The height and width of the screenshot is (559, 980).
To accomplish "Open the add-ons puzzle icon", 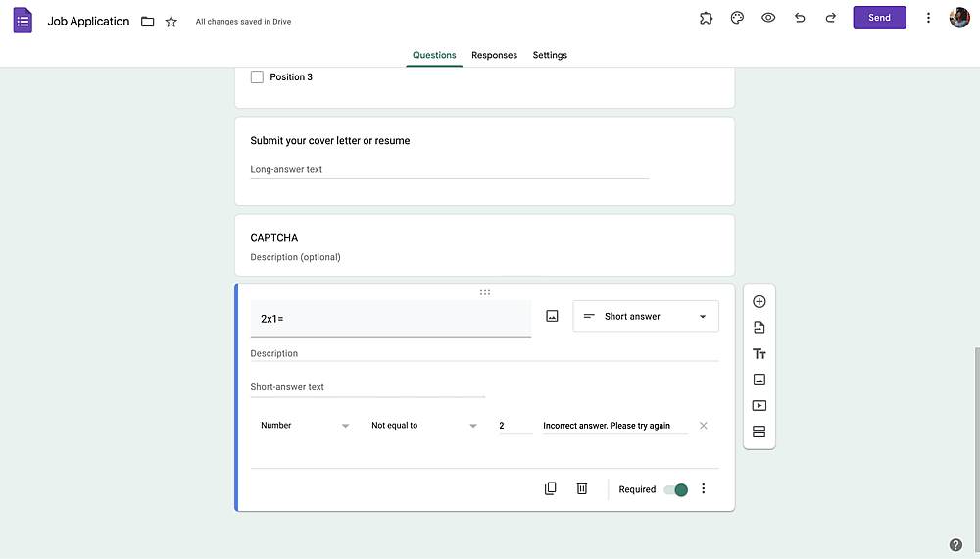I will (x=706, y=18).
